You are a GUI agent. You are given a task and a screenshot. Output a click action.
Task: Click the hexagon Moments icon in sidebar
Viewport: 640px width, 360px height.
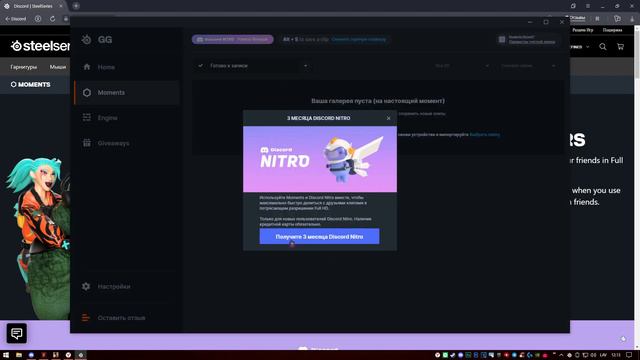coord(87,93)
